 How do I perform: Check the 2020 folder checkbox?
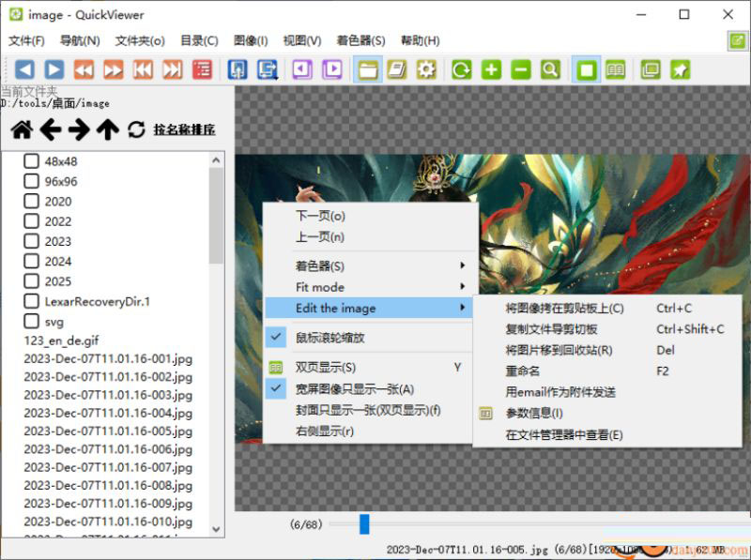click(31, 201)
